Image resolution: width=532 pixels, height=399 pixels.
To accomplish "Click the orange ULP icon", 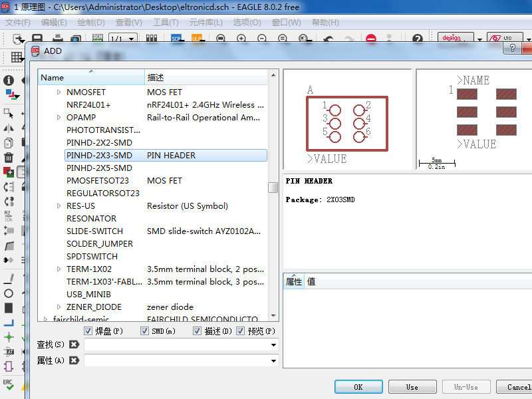I will [196, 39].
